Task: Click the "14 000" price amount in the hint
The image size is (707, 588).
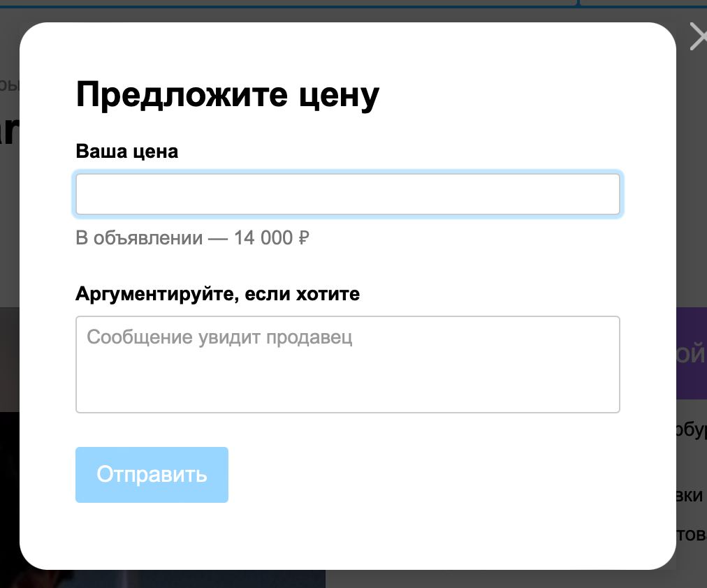Action: click(263, 238)
